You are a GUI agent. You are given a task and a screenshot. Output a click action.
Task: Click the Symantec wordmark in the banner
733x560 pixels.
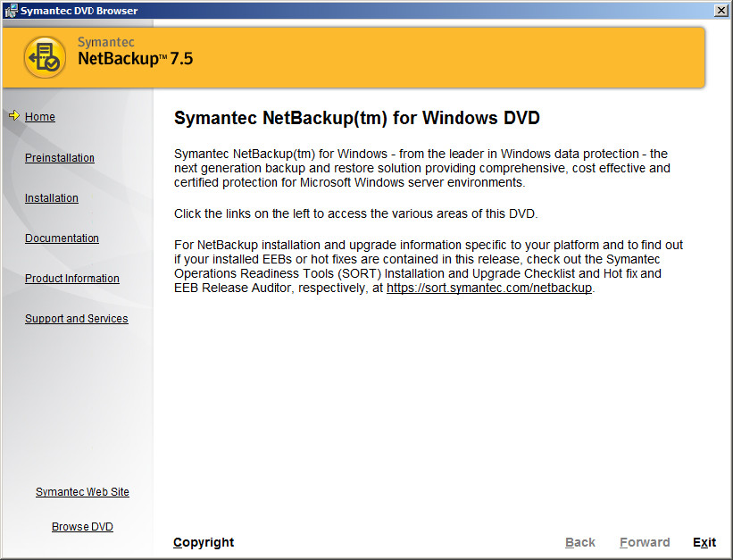tap(105, 41)
